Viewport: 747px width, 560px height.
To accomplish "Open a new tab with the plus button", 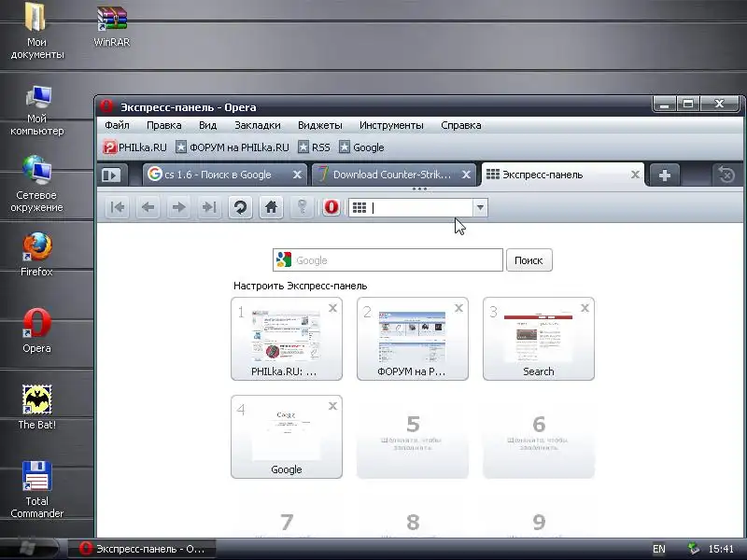I will [x=665, y=175].
